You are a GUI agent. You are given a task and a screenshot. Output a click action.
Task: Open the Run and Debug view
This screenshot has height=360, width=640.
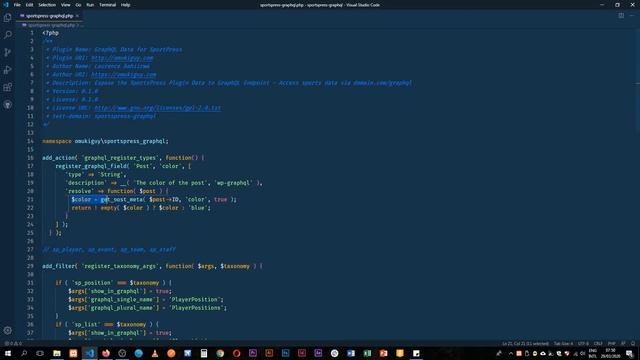(7, 70)
